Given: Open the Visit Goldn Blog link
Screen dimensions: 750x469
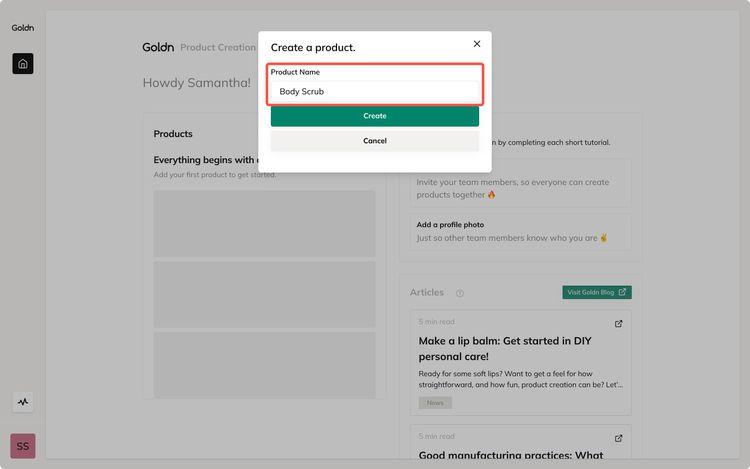Looking at the screenshot, I should pos(597,292).
